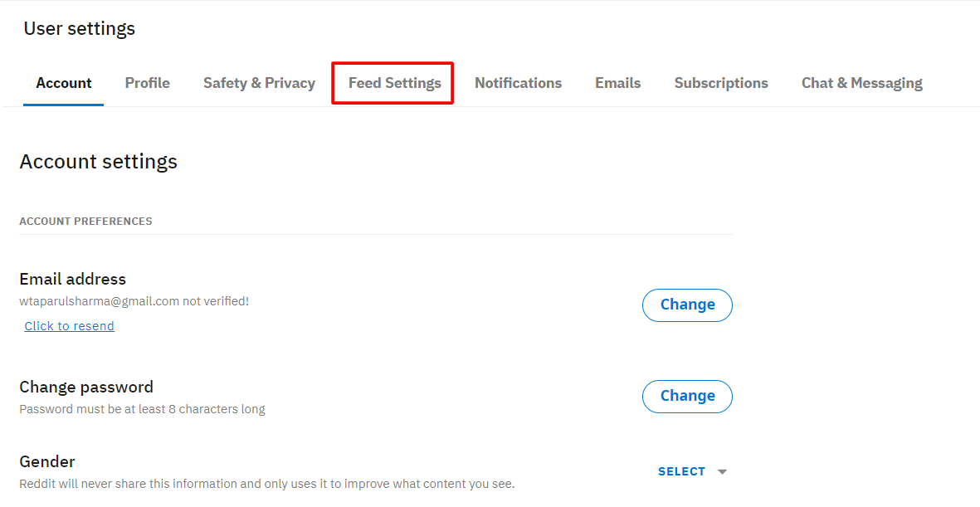980x507 pixels.
Task: Click the User settings page title
Action: click(x=80, y=29)
